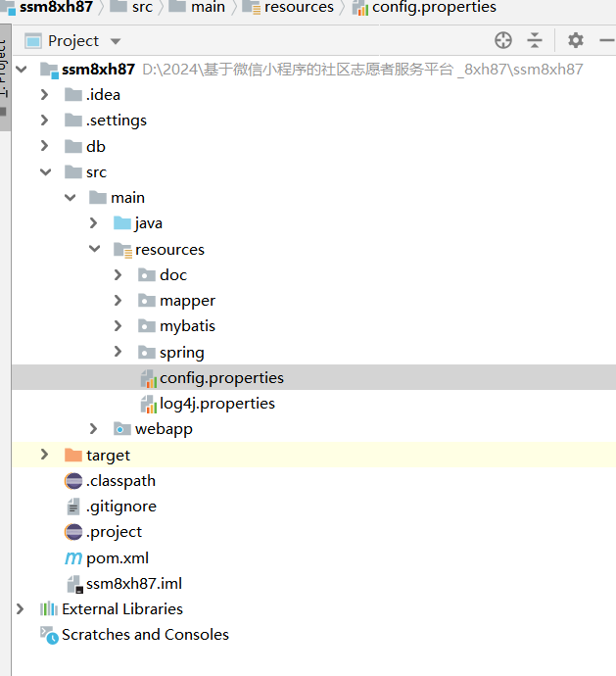Open the Project view dropdown arrow

pyautogui.click(x=116, y=41)
